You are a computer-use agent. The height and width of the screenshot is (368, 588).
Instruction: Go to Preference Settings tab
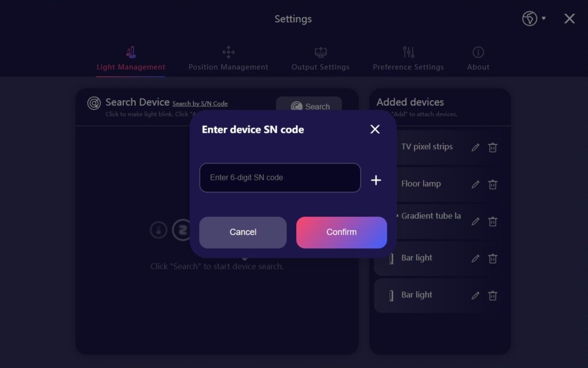[x=408, y=59]
